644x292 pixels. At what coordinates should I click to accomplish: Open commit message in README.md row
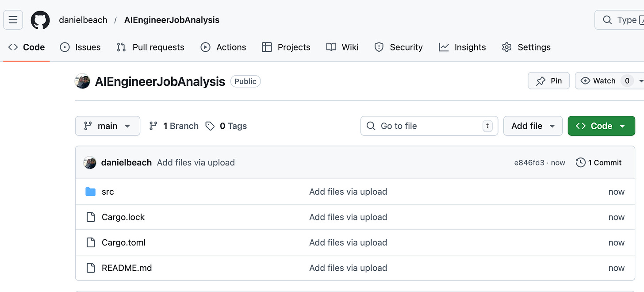point(348,268)
